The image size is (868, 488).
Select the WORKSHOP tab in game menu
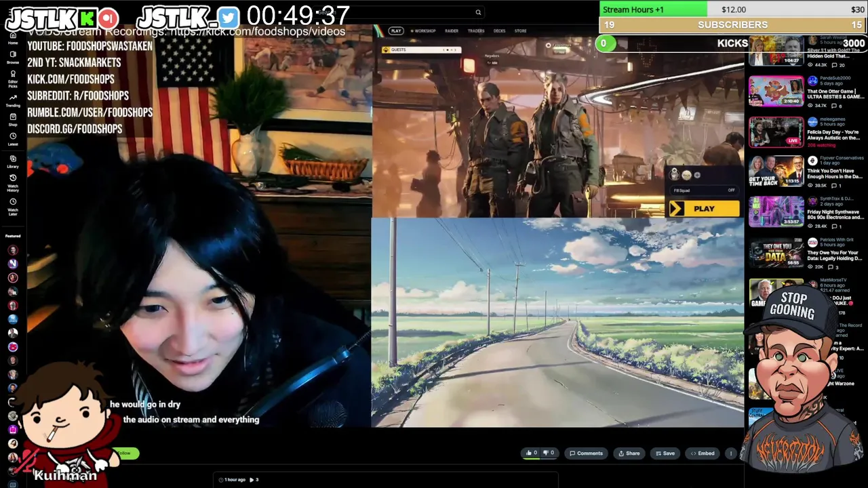point(425,30)
